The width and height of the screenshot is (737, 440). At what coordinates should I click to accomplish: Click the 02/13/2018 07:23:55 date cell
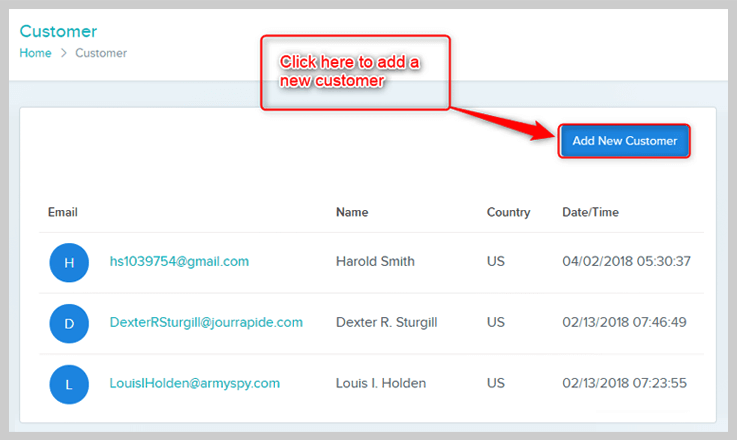pyautogui.click(x=624, y=384)
